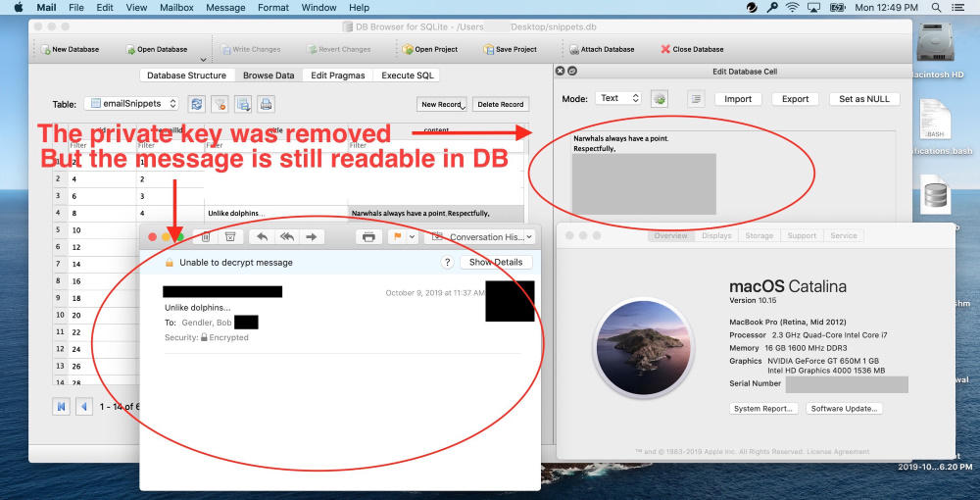Image resolution: width=980 pixels, height=500 pixels.
Task: Open the Conversation His... mailbox dropdown
Action: 479,237
